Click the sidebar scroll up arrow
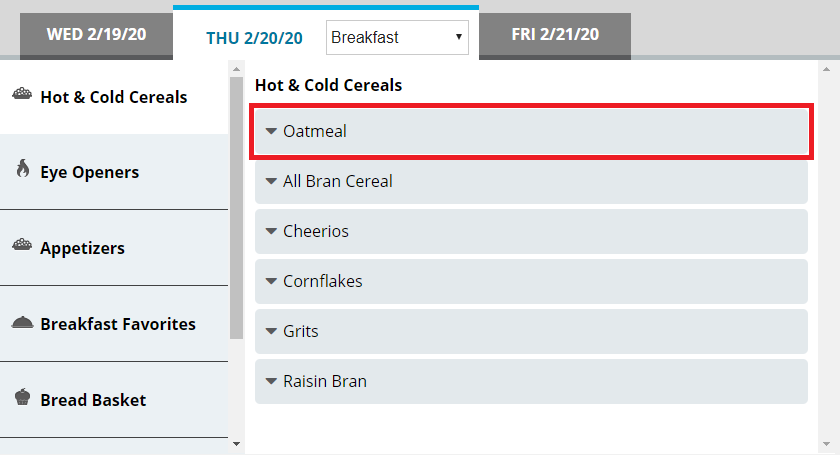The width and height of the screenshot is (840, 455). (236, 69)
